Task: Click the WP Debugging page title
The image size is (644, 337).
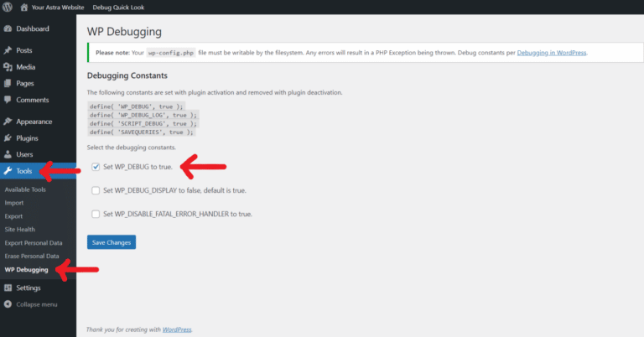Action: pyautogui.click(x=124, y=32)
